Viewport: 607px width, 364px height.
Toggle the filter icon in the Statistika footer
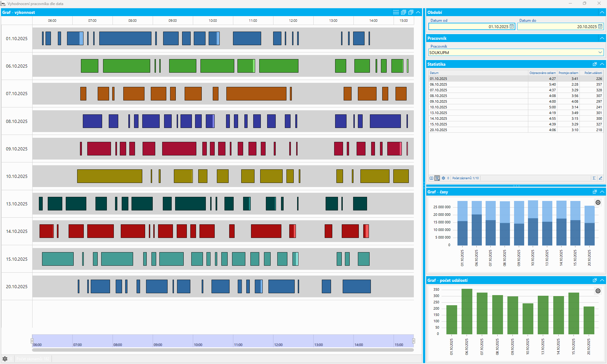pyautogui.click(x=437, y=178)
